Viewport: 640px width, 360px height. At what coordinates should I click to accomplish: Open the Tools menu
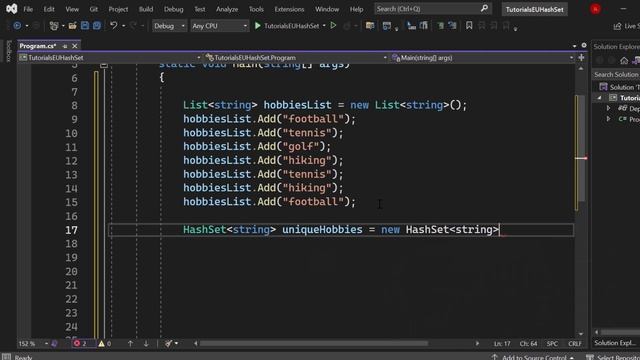pos(256,9)
